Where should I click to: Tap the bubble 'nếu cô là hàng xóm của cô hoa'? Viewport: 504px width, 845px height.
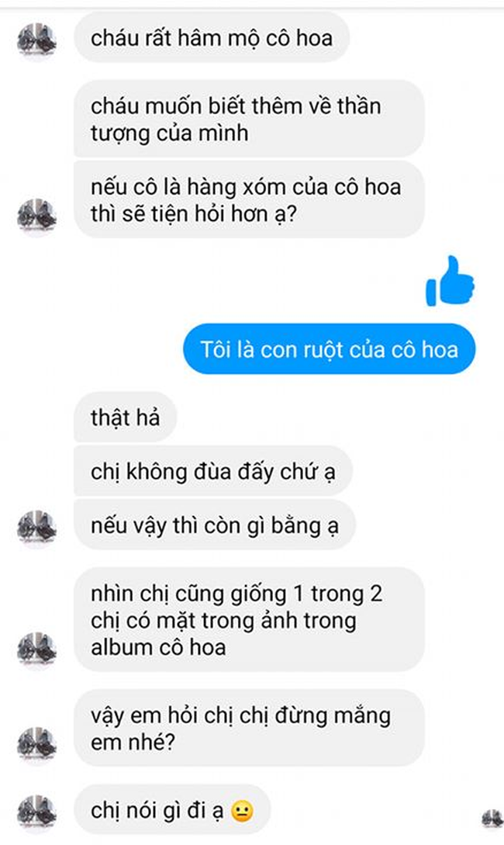coord(249,200)
